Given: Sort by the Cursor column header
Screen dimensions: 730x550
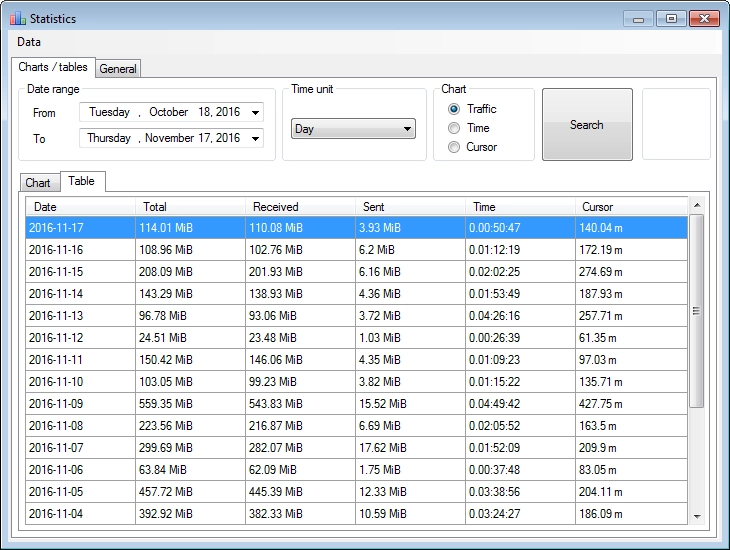Looking at the screenshot, I should [631, 207].
